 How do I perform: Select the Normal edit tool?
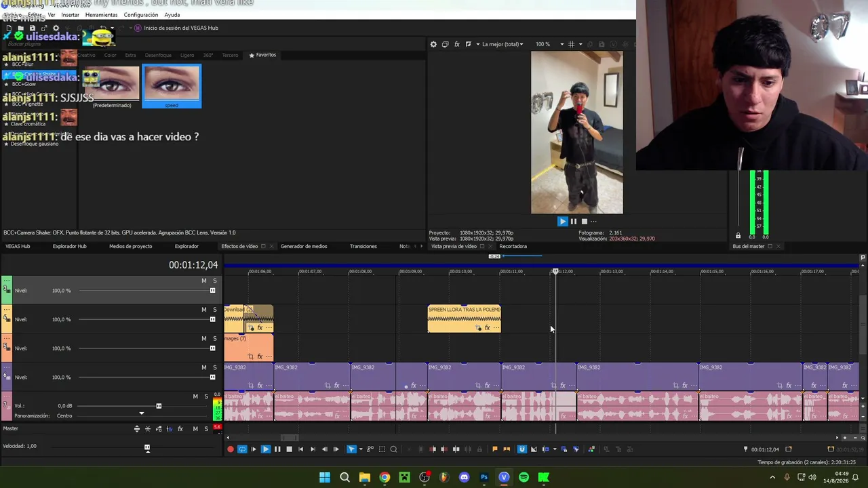coord(351,449)
